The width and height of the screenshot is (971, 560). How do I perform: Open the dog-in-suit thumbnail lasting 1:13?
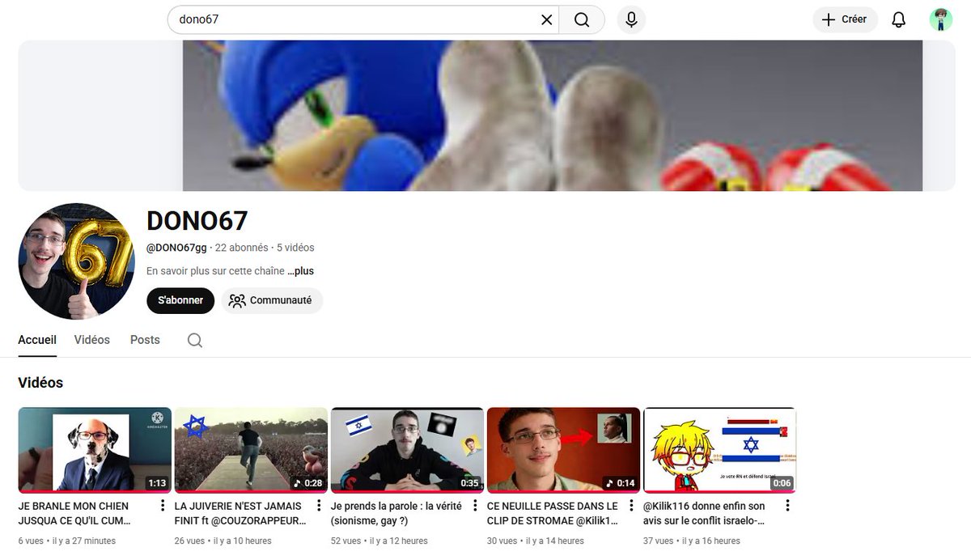(95, 450)
